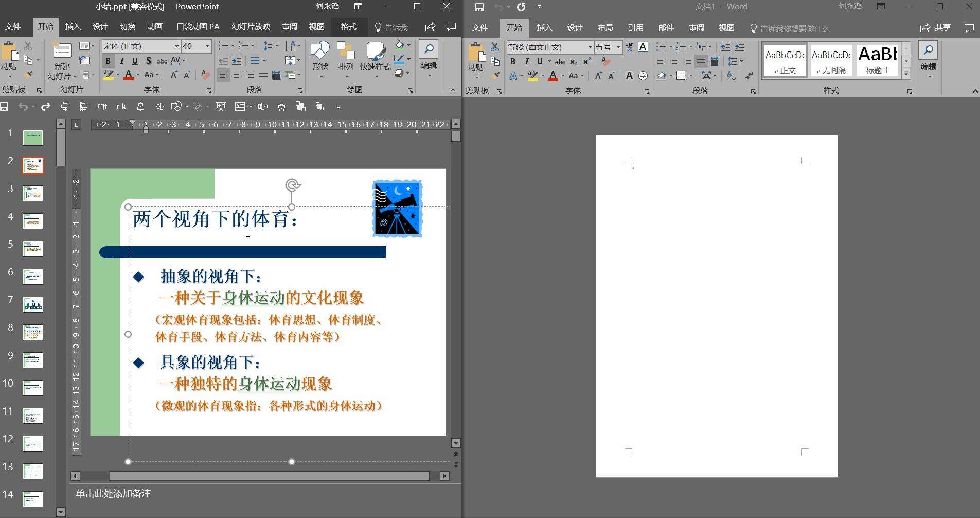The image size is (980, 518).
Task: Open the 邮件 tab in Word's ribbon
Action: click(665, 28)
